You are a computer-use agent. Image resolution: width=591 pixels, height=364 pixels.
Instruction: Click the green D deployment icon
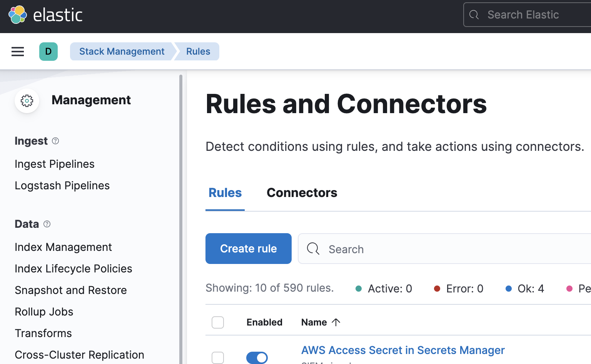pyautogui.click(x=48, y=51)
